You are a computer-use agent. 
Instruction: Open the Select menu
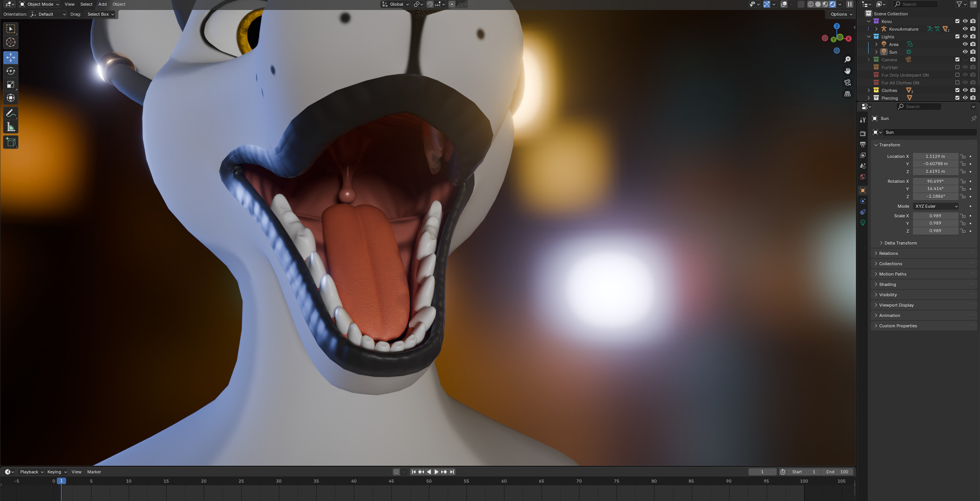[x=86, y=4]
